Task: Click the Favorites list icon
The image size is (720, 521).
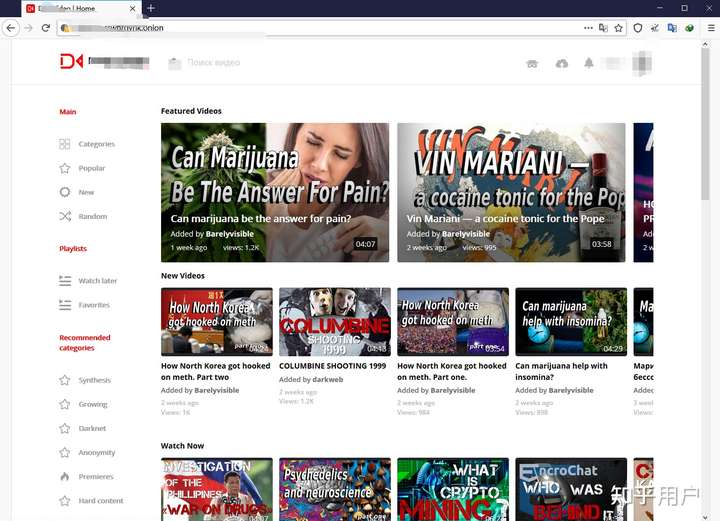Action: pos(65,305)
